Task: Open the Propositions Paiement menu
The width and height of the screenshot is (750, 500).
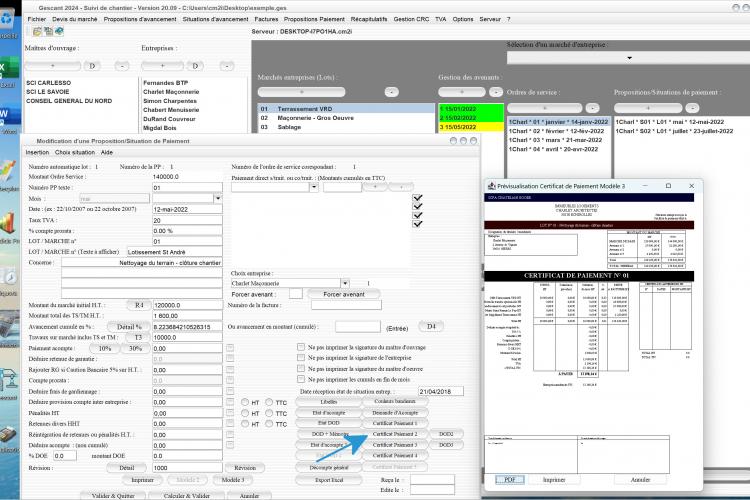Action: [314, 19]
